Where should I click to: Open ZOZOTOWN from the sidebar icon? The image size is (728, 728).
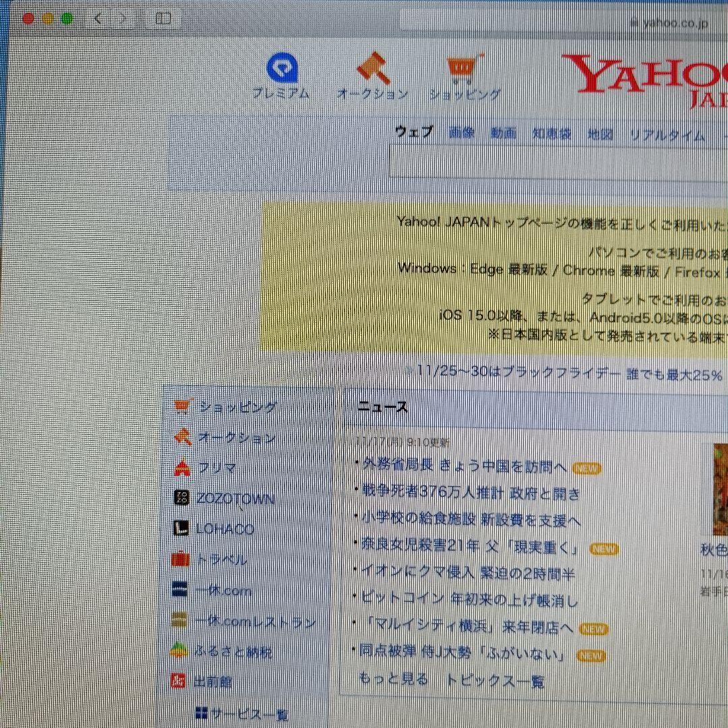tap(181, 498)
